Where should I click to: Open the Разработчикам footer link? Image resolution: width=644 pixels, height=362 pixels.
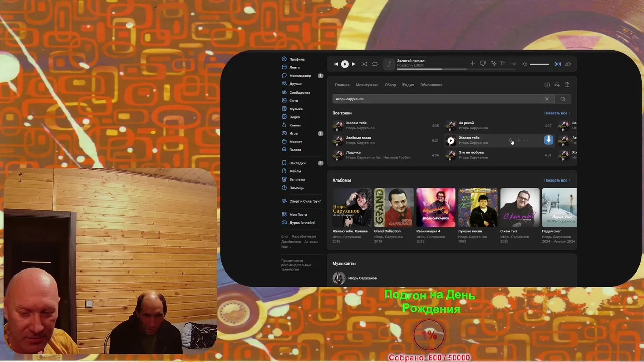click(x=304, y=236)
